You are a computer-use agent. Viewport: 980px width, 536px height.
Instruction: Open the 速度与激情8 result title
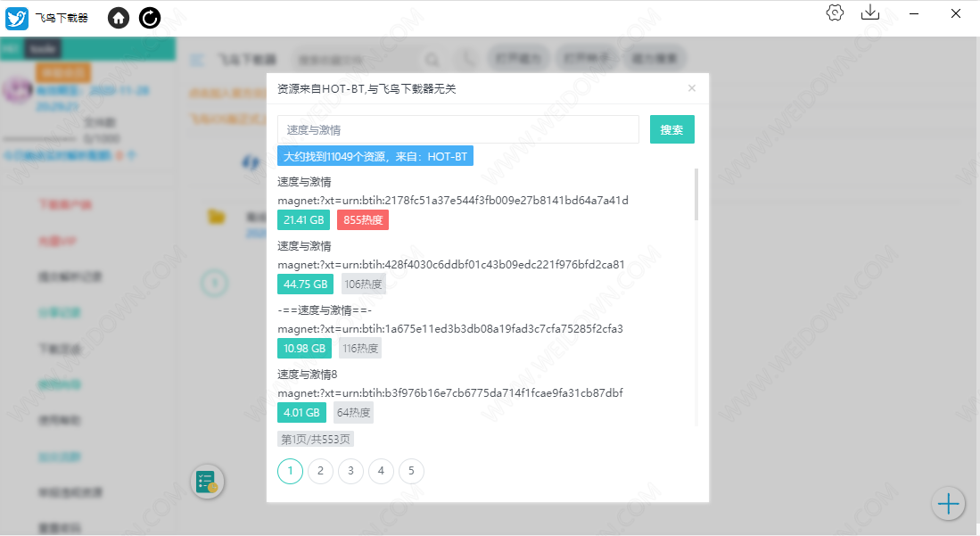307,375
